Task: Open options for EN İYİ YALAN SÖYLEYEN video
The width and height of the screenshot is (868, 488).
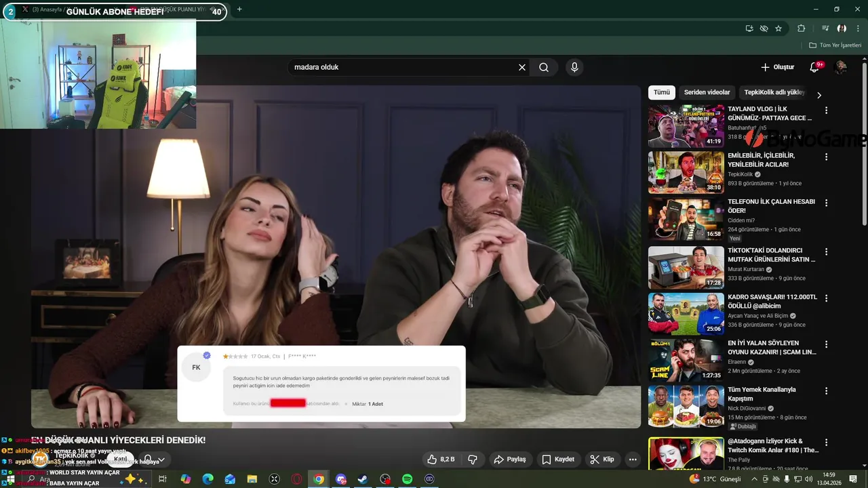Action: point(826,345)
